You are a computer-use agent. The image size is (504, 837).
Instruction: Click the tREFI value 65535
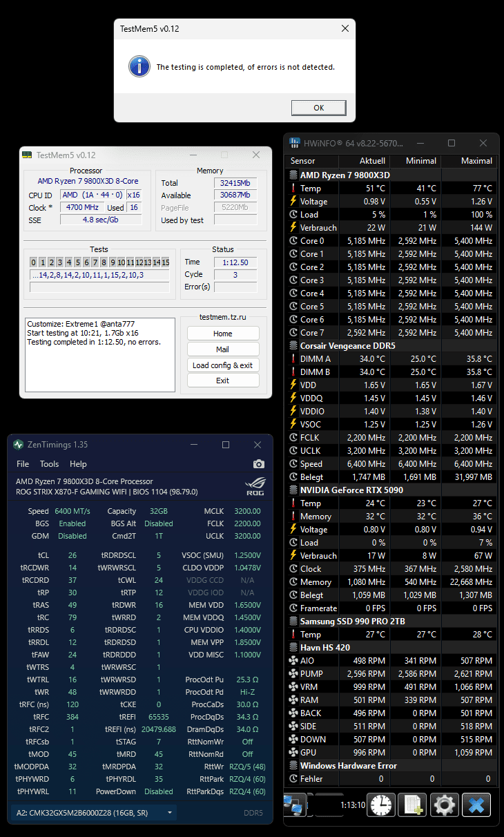click(x=157, y=717)
